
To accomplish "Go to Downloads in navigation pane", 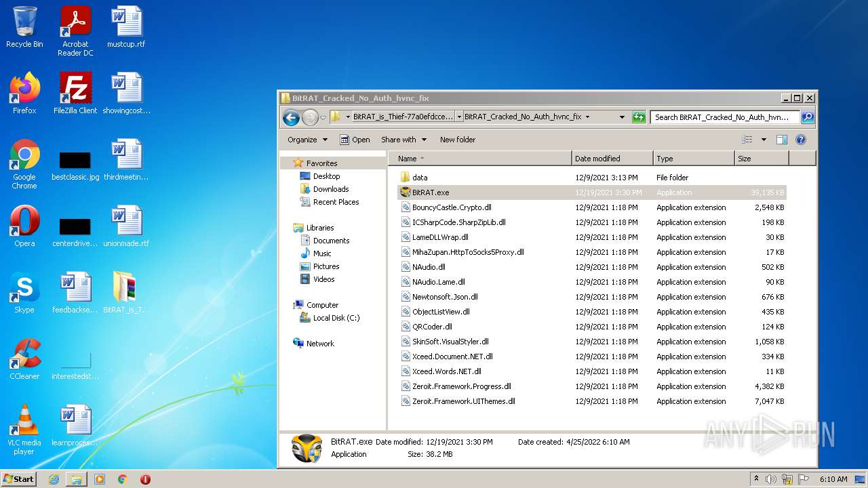I will coord(331,189).
